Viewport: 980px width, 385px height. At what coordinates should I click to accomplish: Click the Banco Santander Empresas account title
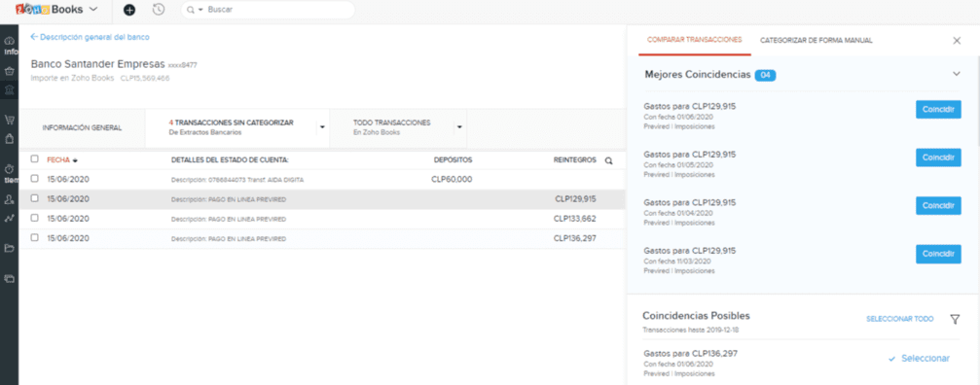[x=97, y=64]
